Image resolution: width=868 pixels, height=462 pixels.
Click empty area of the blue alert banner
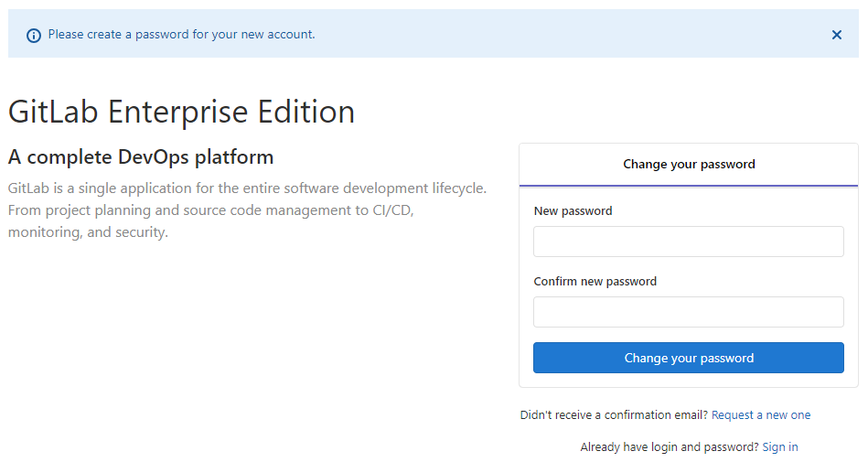tap(567, 35)
